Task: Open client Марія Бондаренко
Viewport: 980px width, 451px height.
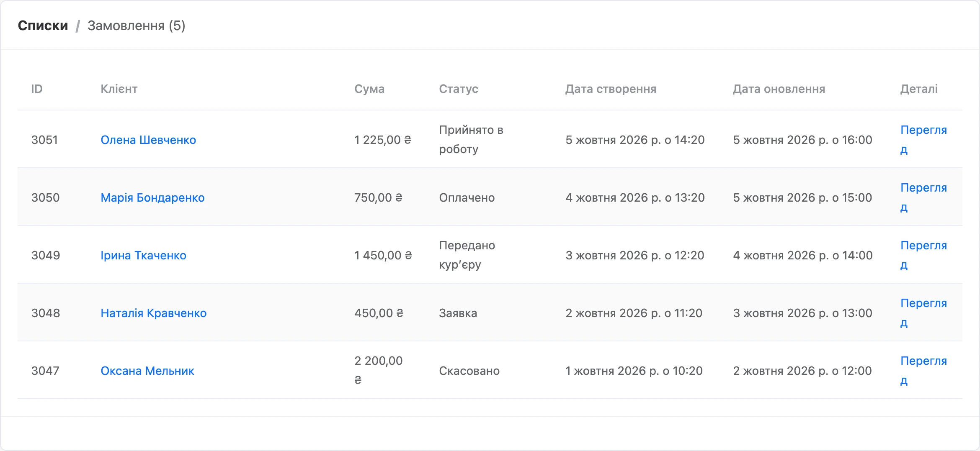Action: coord(152,197)
